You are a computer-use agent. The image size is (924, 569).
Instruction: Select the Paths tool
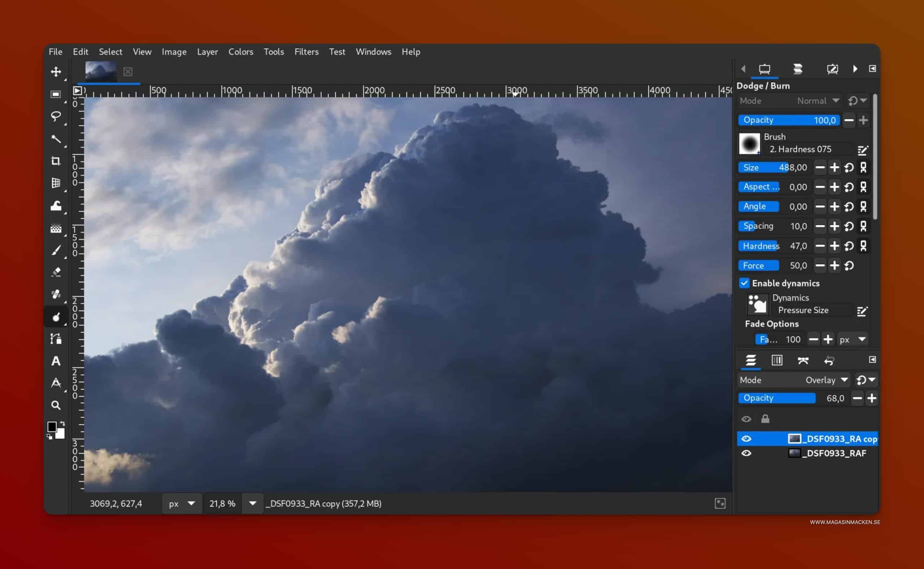pyautogui.click(x=56, y=339)
